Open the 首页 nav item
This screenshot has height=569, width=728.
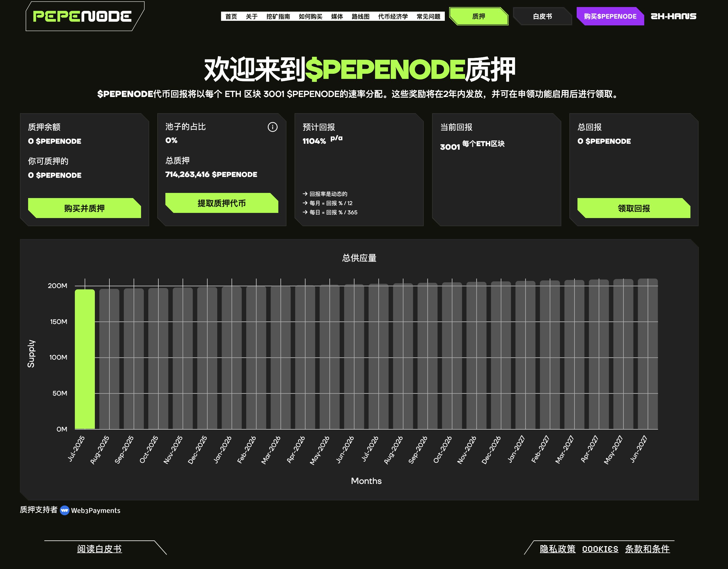[x=231, y=17]
